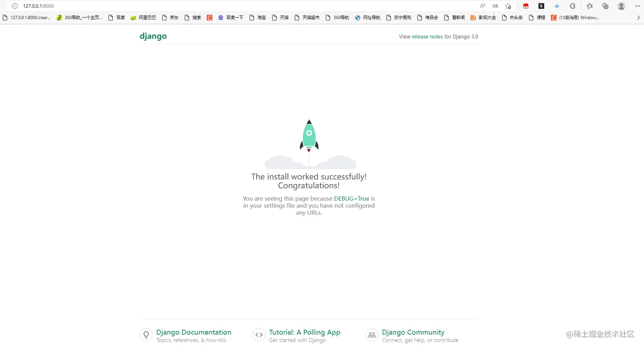Open the 百度一下 paw bookmark
This screenshot has width=644, height=348.
point(230,17)
